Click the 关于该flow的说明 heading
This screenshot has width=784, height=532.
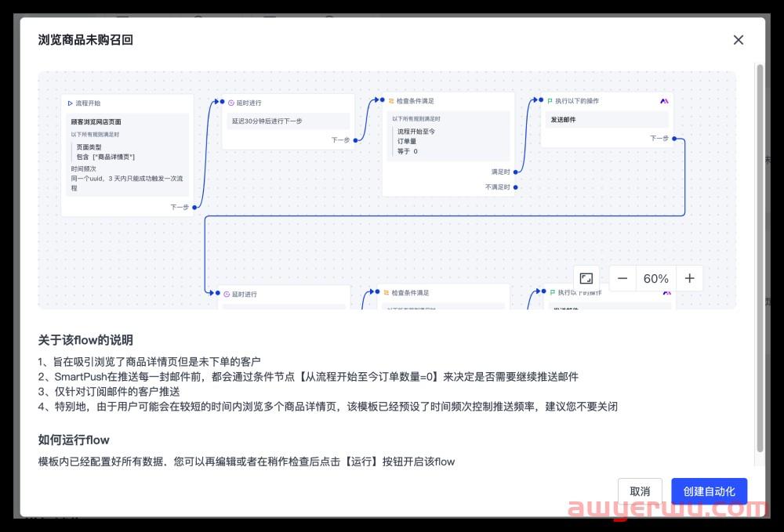click(x=85, y=340)
